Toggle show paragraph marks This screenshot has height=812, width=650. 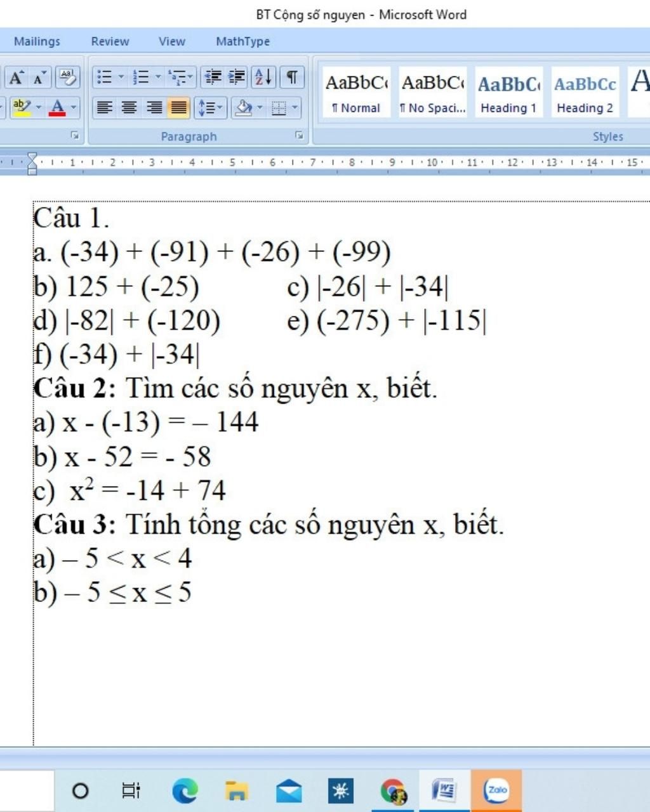tap(291, 77)
